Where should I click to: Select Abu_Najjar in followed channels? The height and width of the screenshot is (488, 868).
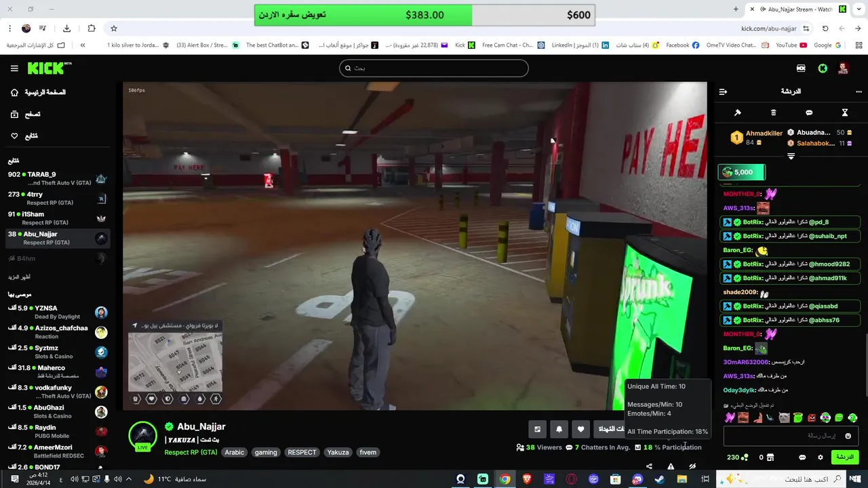point(57,238)
